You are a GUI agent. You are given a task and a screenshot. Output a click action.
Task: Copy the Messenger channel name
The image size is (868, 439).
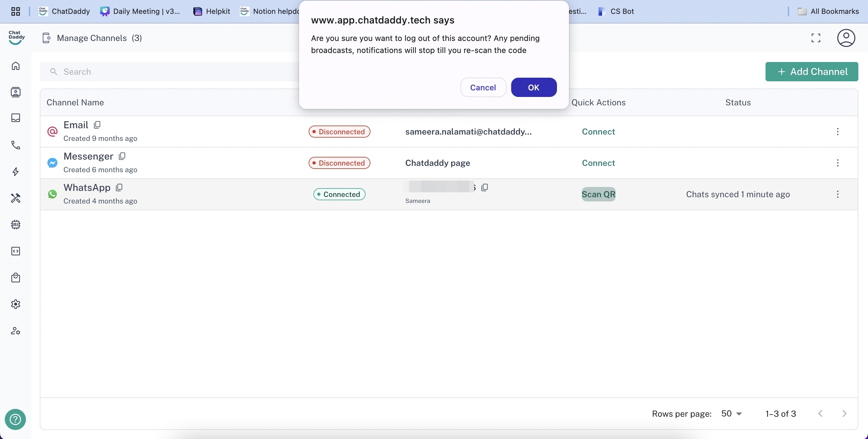click(122, 156)
